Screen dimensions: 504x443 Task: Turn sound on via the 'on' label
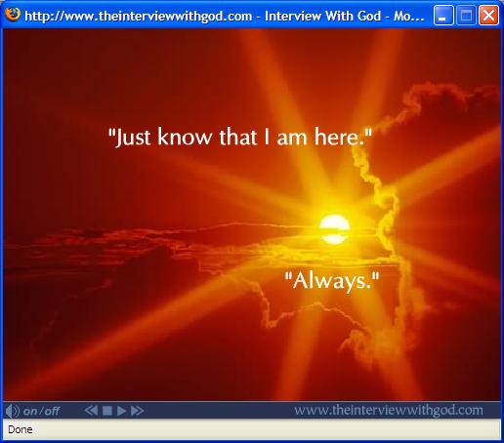point(30,412)
